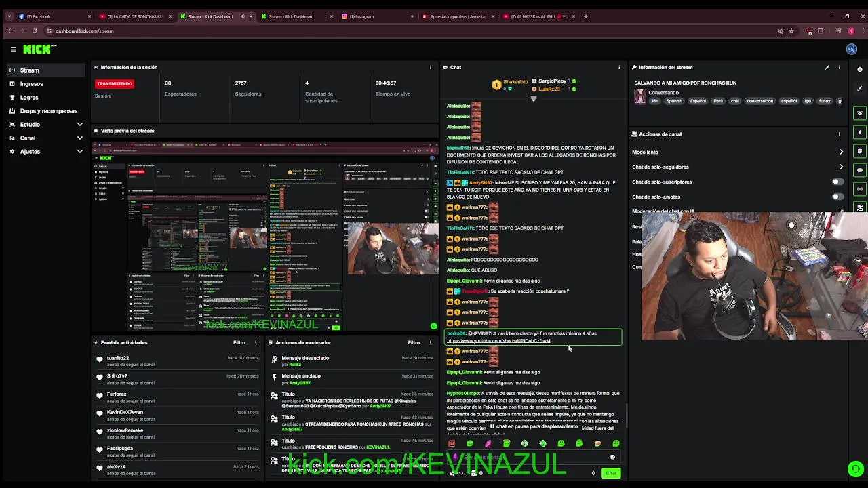
Task: Click the chat en pausa para desplazamiento banner
Action: [x=533, y=427]
